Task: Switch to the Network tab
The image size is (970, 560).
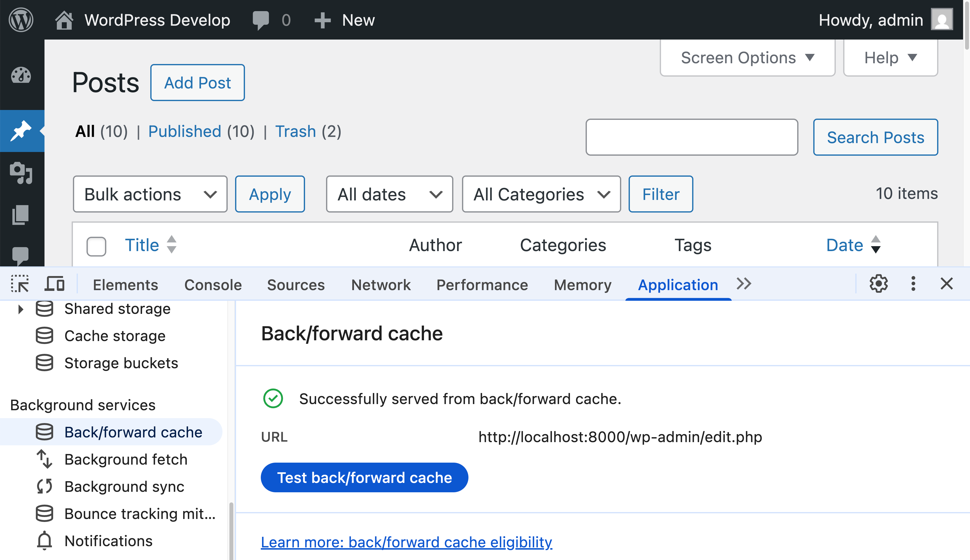Action: pos(381,285)
